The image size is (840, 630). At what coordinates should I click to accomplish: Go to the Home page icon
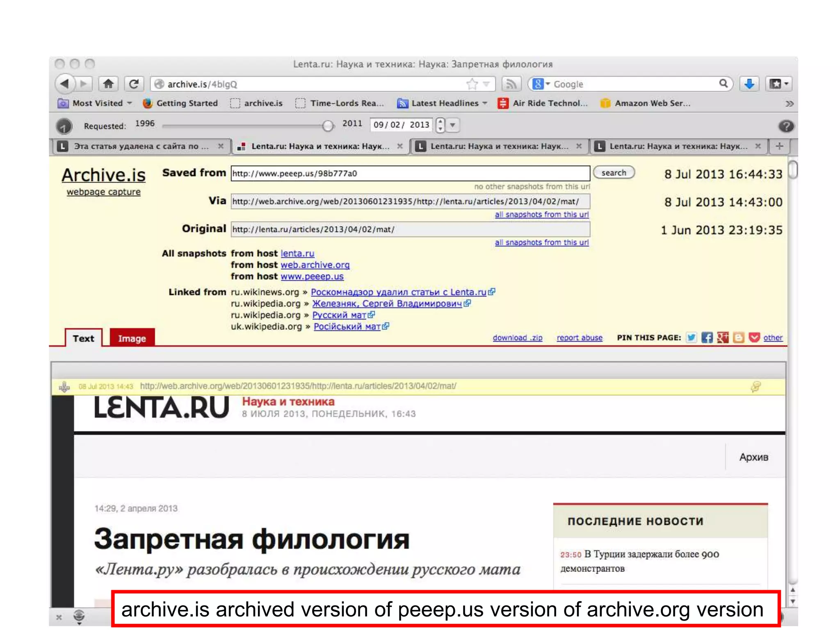point(108,84)
